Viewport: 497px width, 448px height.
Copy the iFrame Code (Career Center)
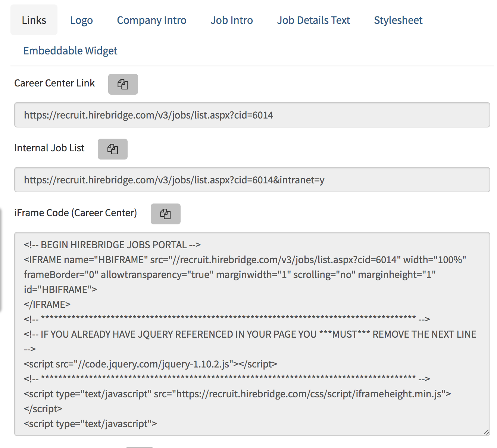pyautogui.click(x=166, y=214)
